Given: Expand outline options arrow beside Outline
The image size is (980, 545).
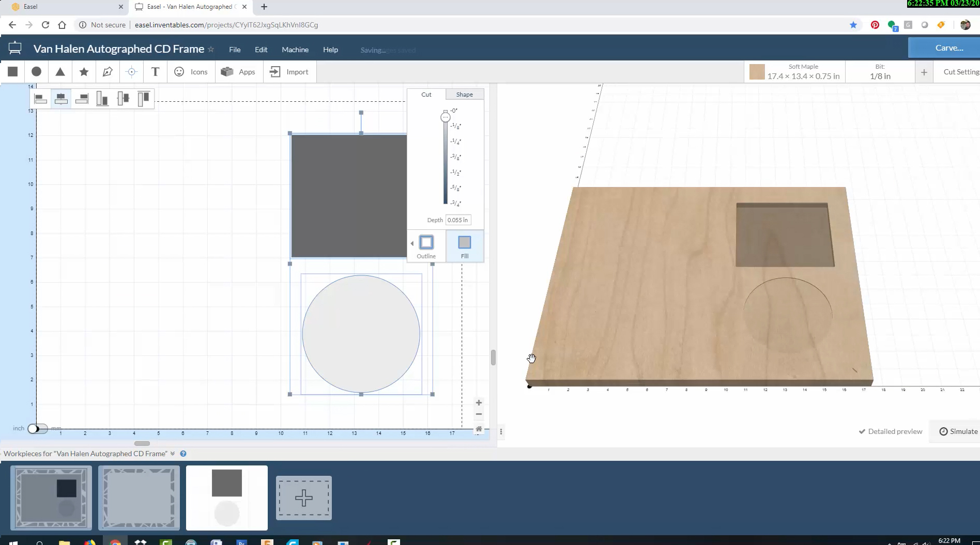Looking at the screenshot, I should [412, 243].
